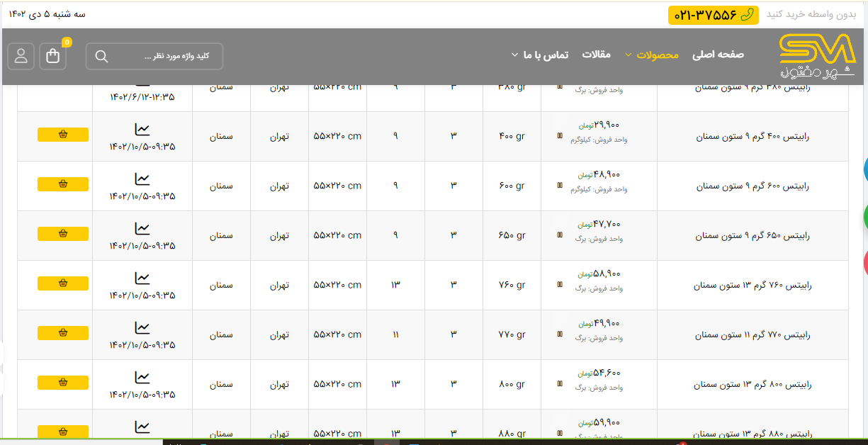868x445 pixels.
Task: Expand the محصولات dropdown menu
Action: tap(658, 55)
